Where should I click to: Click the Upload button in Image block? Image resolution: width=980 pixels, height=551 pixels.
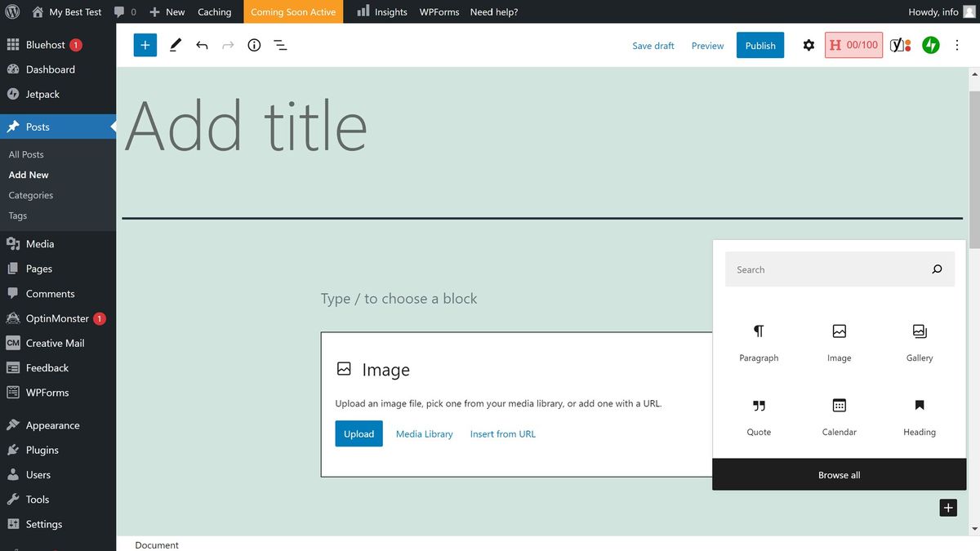pyautogui.click(x=359, y=433)
